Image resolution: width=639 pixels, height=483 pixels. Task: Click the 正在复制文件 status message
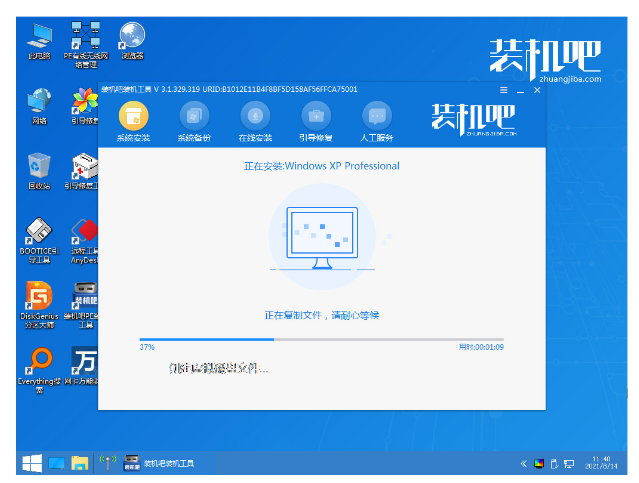point(322,315)
